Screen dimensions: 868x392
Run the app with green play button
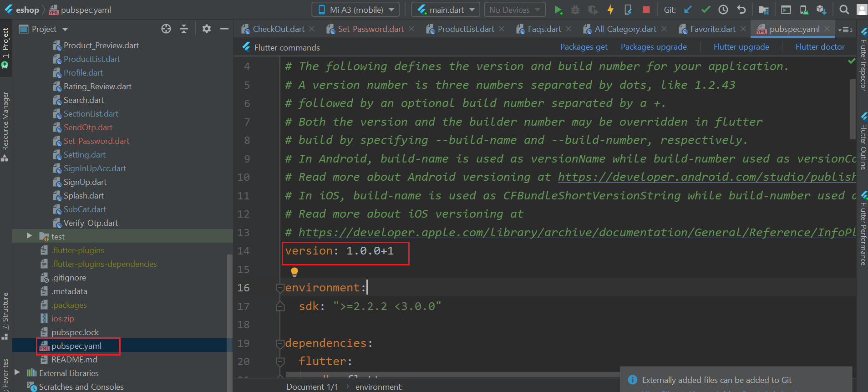tap(558, 10)
